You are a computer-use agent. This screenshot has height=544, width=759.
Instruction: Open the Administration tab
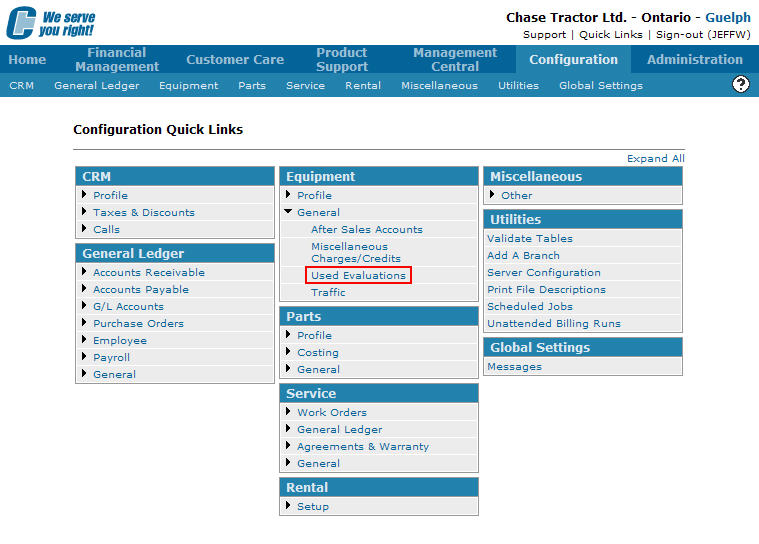[695, 60]
